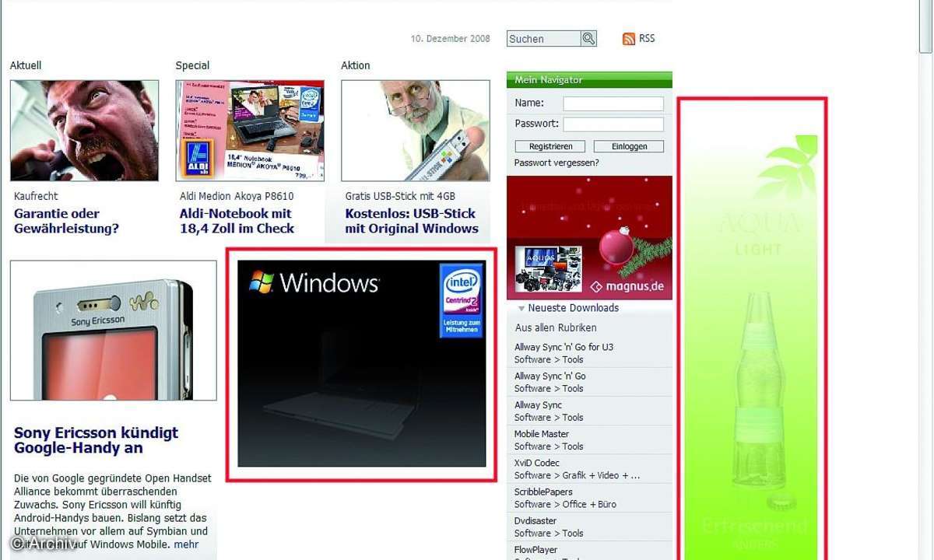Click the Aldi notebook image under Special
This screenshot has width=934, height=560.
[250, 131]
